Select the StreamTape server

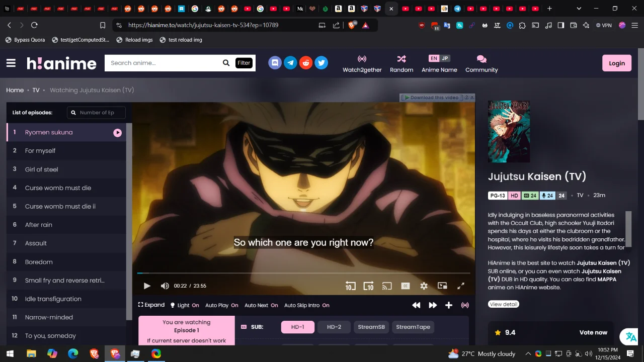[x=413, y=327]
